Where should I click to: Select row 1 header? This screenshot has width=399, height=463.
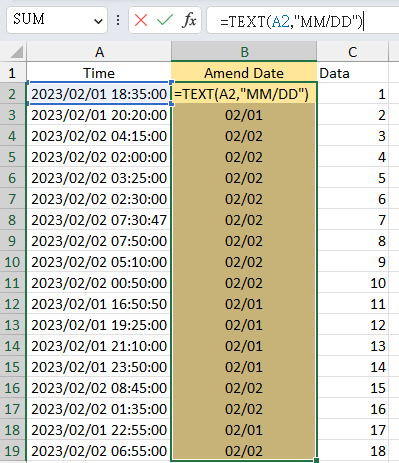(13, 73)
